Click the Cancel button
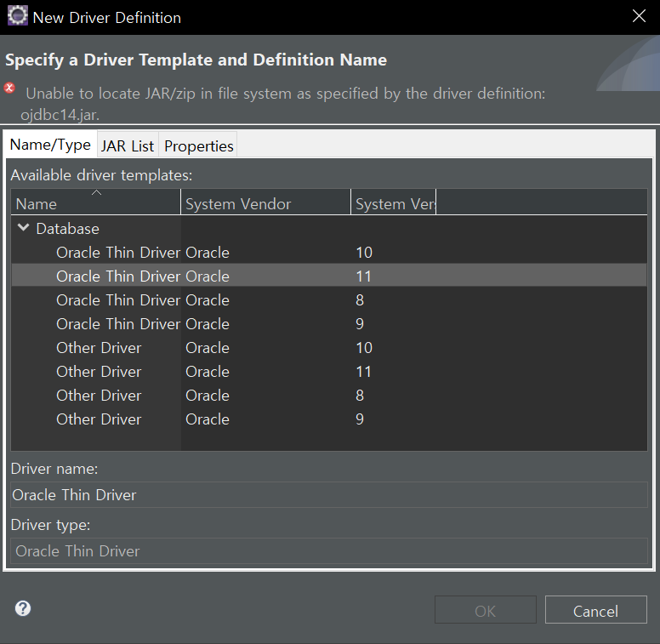This screenshot has width=660, height=644. 595,609
